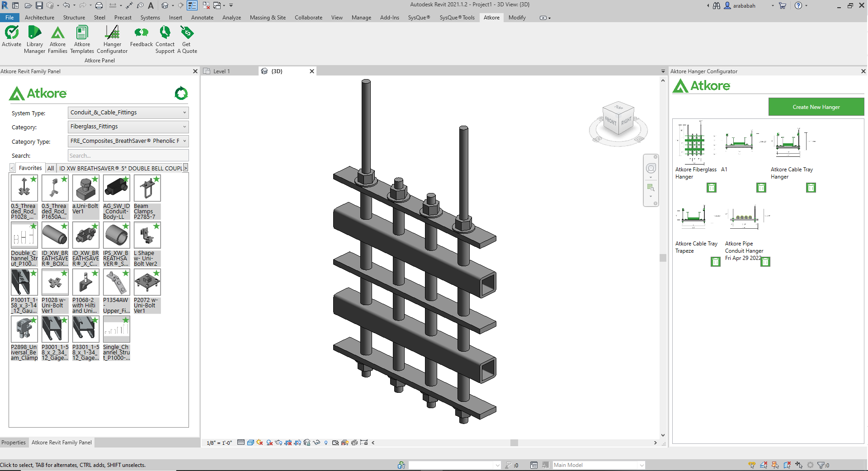Click the Search field in family panel
This screenshot has width=868, height=471.
[128, 155]
